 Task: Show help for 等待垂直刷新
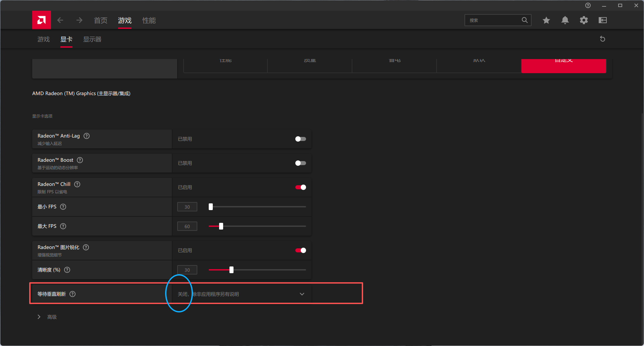pyautogui.click(x=72, y=294)
